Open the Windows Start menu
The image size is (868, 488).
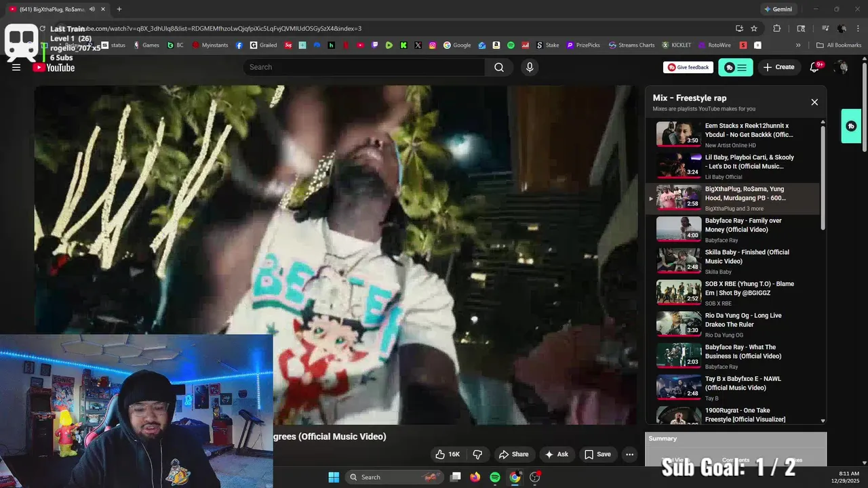pyautogui.click(x=334, y=477)
